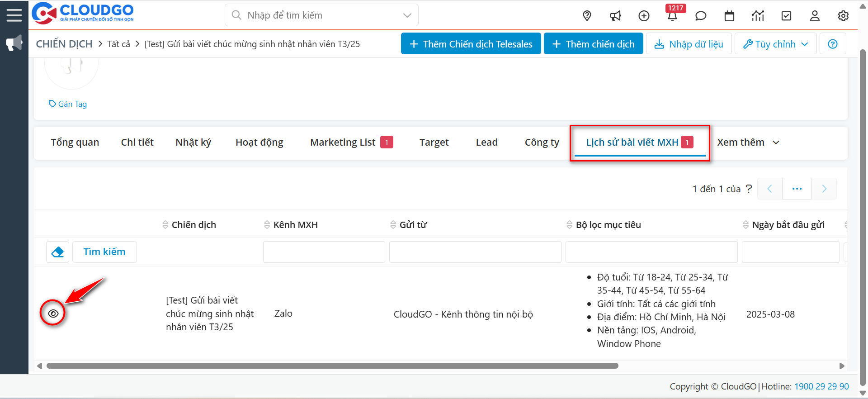Screen dimensions: 868x399
Task: Switch to the Marketing List tab
Action: 343,142
